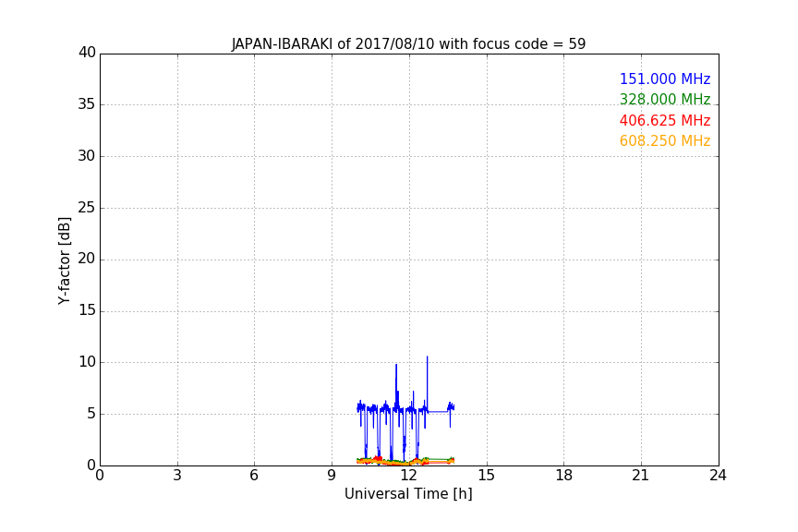Select the 151.000 MHz legend label
This screenshot has width=798, height=532.
pyautogui.click(x=665, y=79)
